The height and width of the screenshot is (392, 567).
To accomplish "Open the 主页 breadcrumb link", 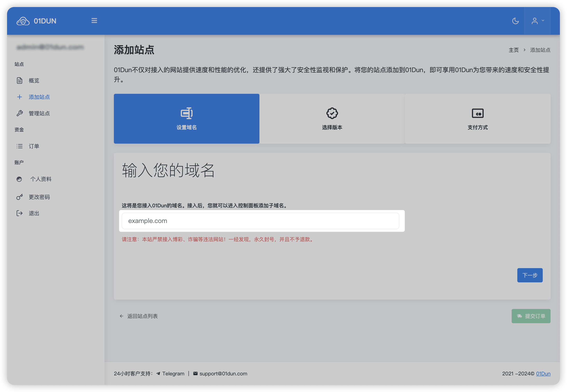I will click(514, 50).
